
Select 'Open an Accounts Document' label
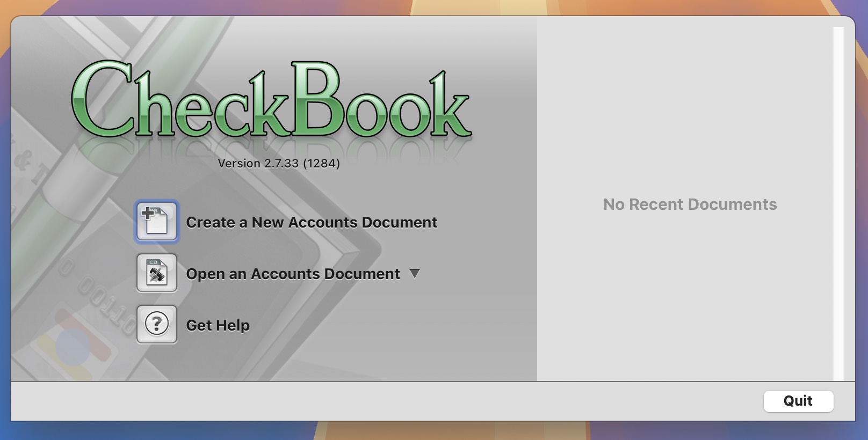click(x=293, y=274)
